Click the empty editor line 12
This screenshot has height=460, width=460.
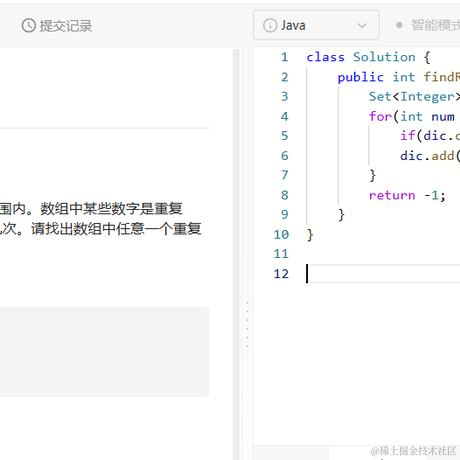(383, 274)
